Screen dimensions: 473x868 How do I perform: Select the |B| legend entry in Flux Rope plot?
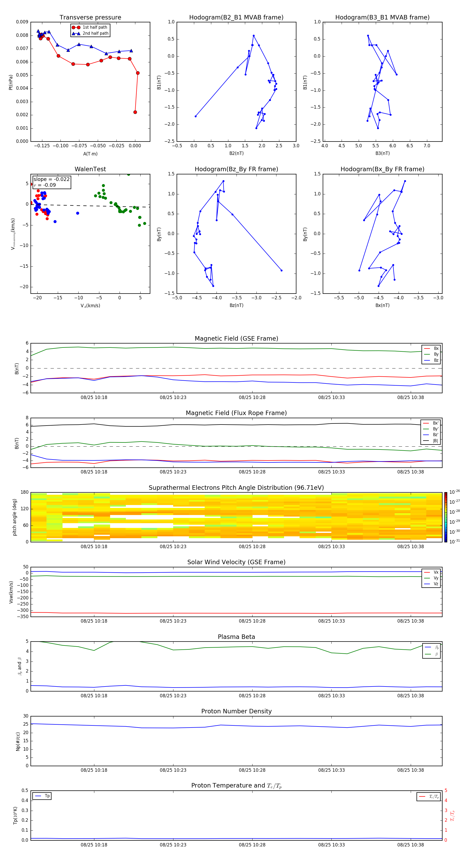(x=431, y=441)
